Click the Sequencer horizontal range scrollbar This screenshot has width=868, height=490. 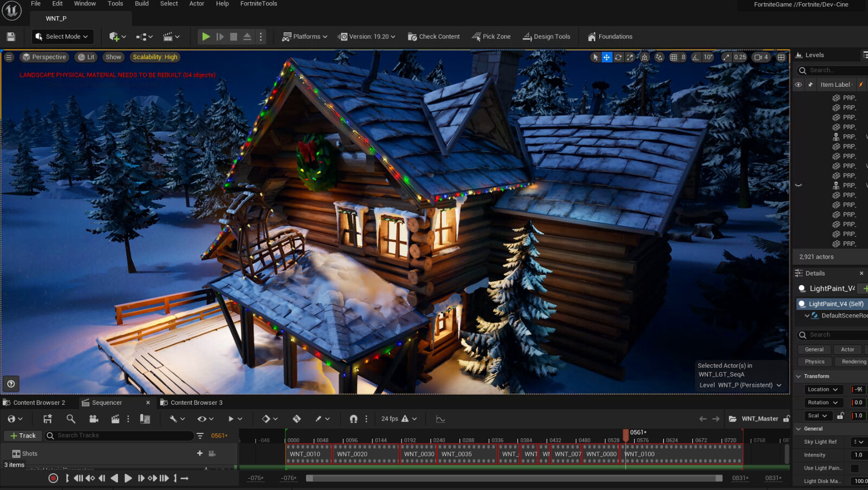514,478
